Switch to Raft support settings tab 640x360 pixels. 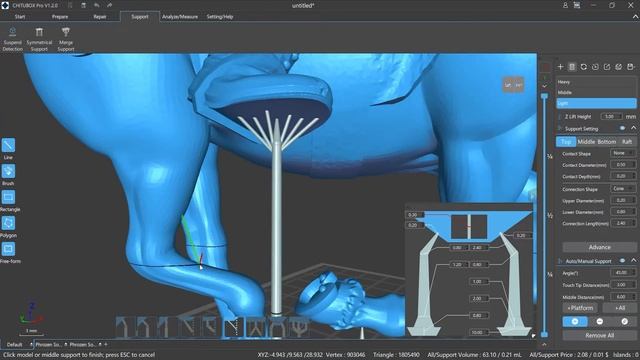(627, 142)
